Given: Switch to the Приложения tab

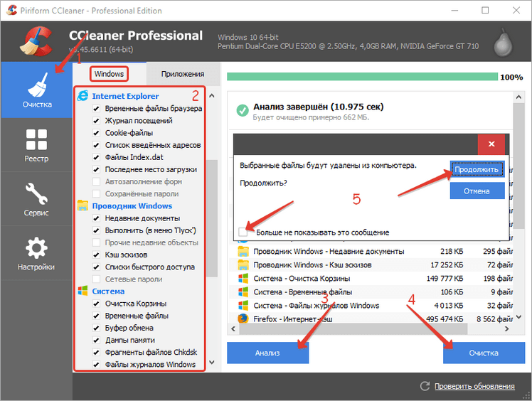Looking at the screenshot, I should point(183,74).
